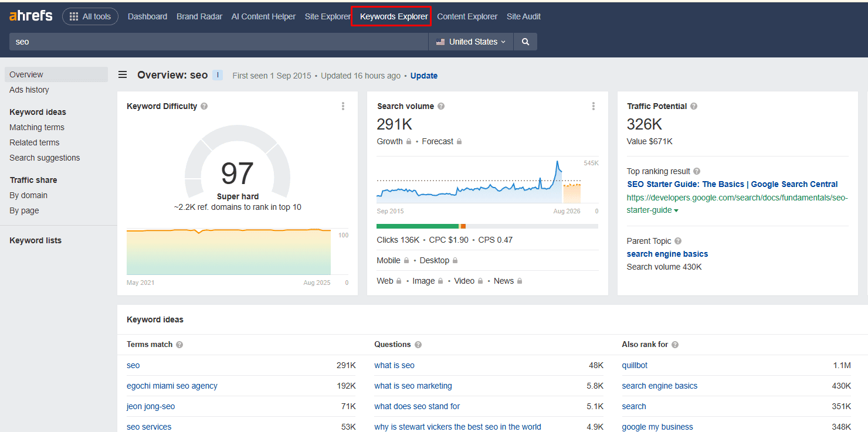868x432 pixels.
Task: Click the magnifying glass search button
Action: [525, 42]
